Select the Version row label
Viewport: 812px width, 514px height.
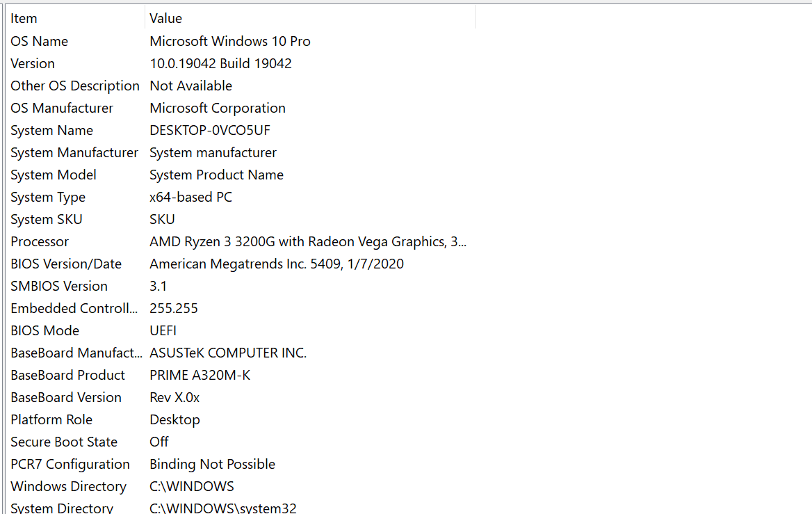33,64
